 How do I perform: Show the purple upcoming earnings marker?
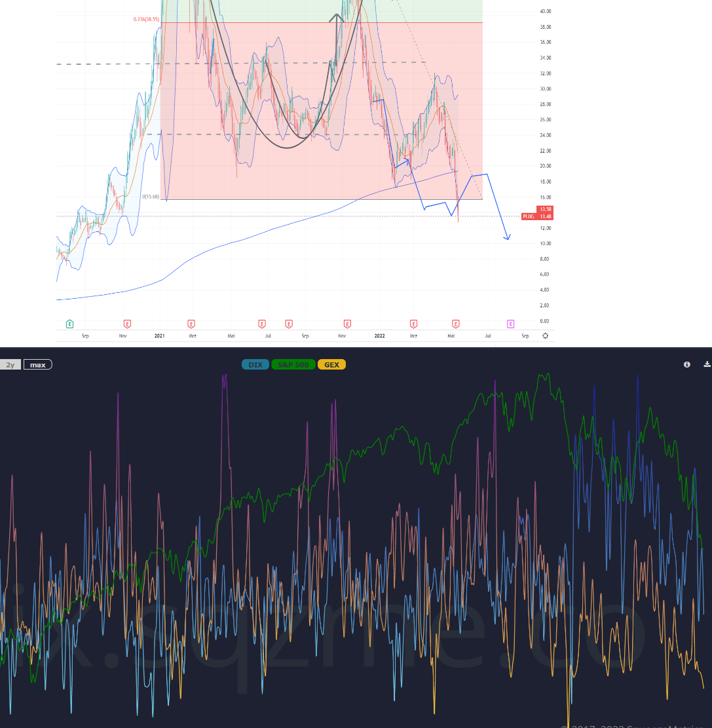pyautogui.click(x=510, y=324)
